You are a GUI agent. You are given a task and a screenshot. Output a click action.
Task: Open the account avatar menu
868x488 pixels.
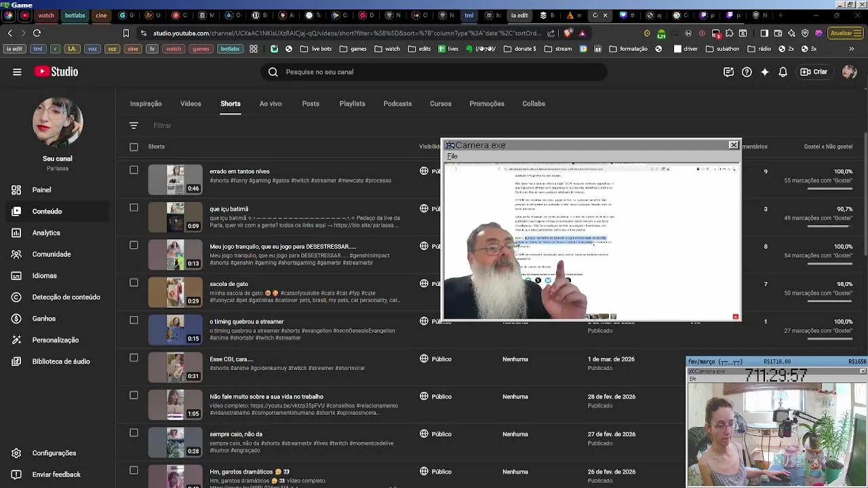(x=849, y=72)
